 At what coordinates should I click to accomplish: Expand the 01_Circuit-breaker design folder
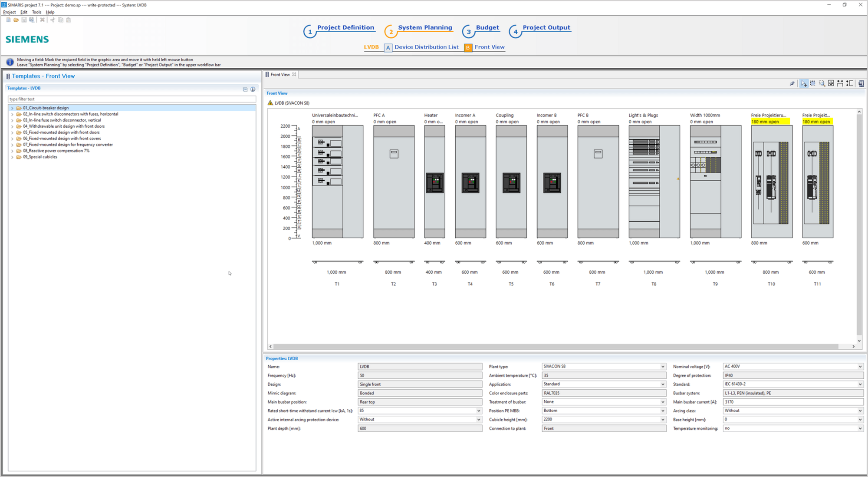tap(12, 108)
